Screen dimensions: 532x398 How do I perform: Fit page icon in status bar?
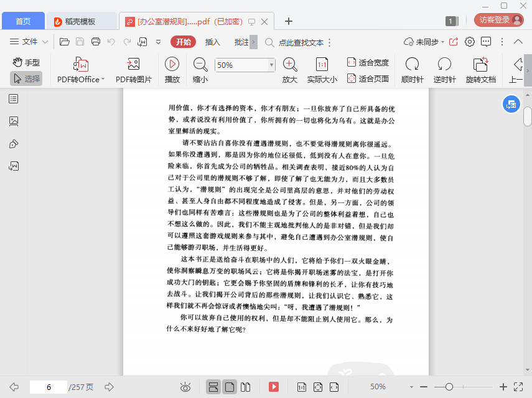[318, 387]
